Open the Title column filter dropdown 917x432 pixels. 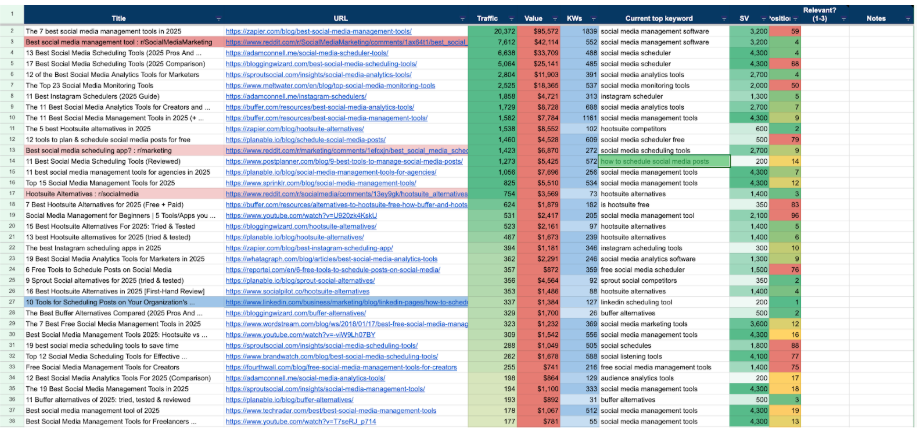pos(219,19)
